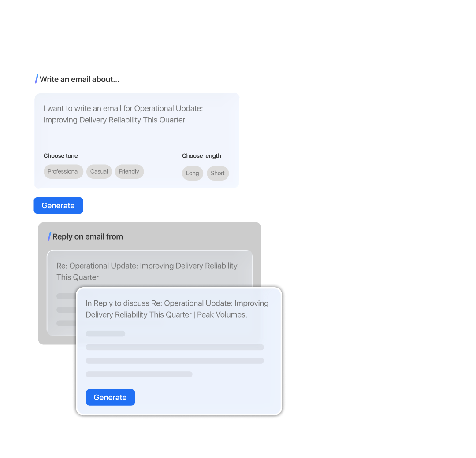Screen dimensions: 476x458
Task: Click the 'Write an email about...' heading
Action: [x=79, y=79]
